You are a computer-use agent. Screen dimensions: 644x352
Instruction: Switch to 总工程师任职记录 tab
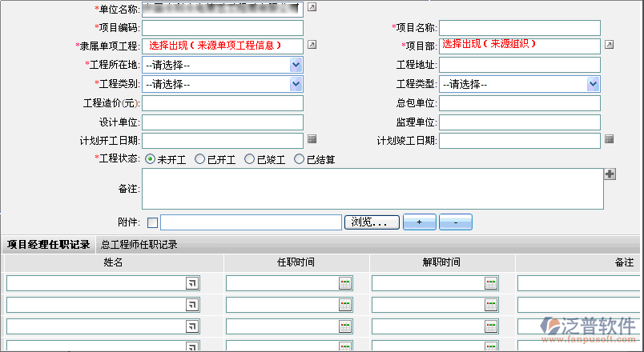pos(139,245)
